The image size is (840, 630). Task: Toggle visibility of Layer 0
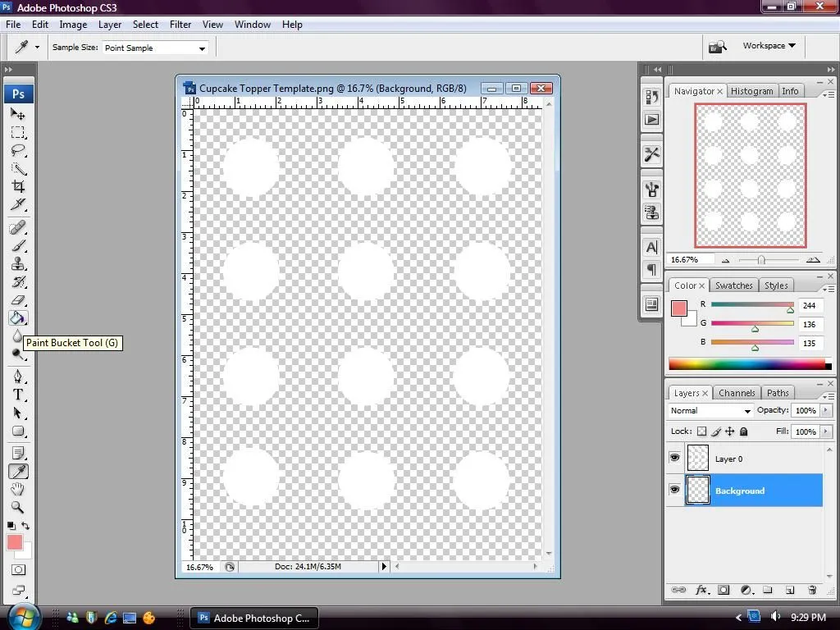[x=675, y=459]
